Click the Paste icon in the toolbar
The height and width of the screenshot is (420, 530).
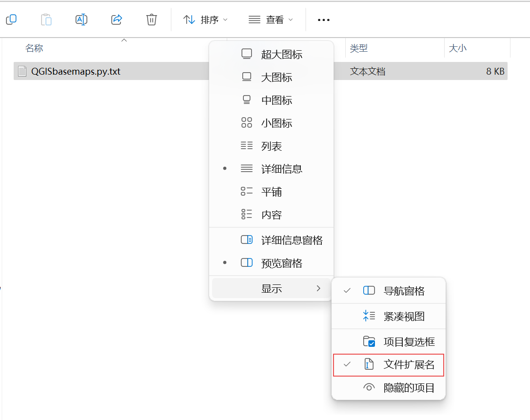46,20
